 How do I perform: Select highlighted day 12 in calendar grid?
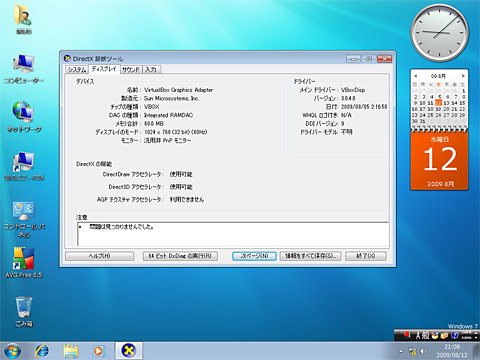pos(439,103)
